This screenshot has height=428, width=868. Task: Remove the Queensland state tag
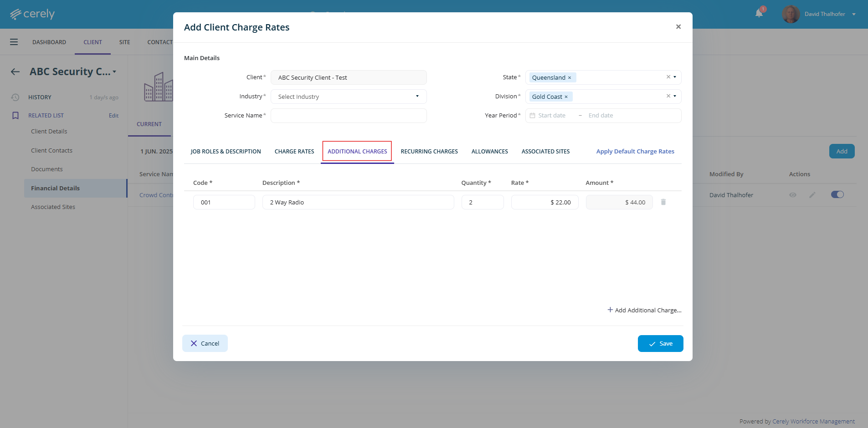click(x=570, y=78)
